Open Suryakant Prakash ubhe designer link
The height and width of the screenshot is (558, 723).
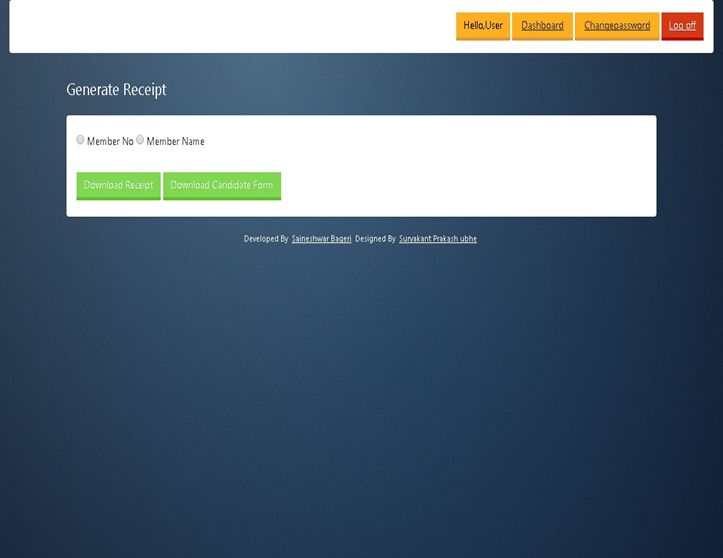pos(438,239)
